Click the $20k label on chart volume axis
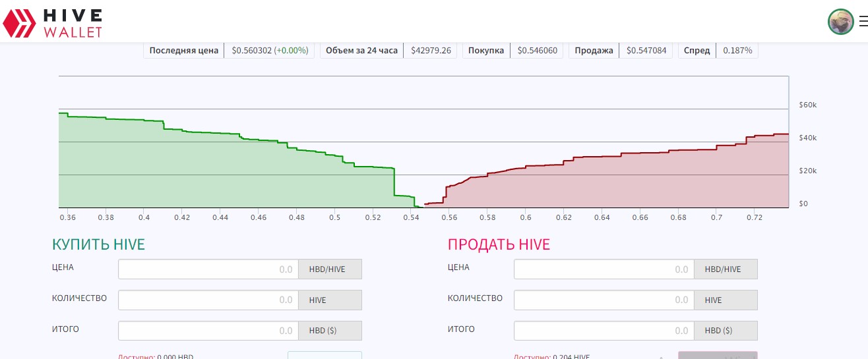868x359 pixels. (807, 171)
